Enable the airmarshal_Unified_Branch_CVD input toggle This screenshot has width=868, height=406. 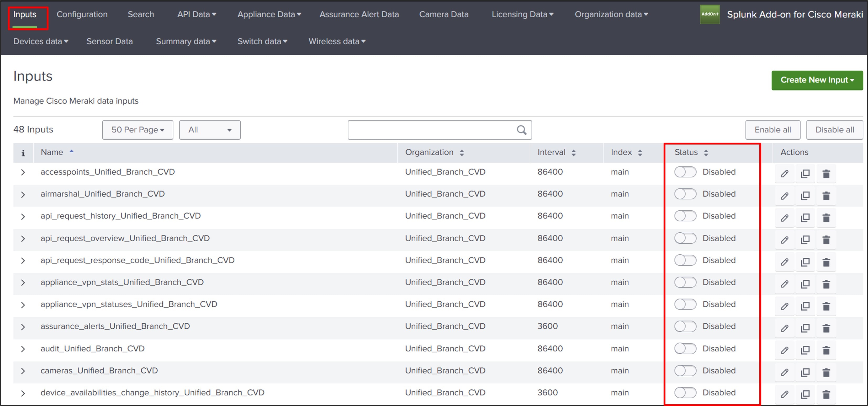click(x=685, y=194)
